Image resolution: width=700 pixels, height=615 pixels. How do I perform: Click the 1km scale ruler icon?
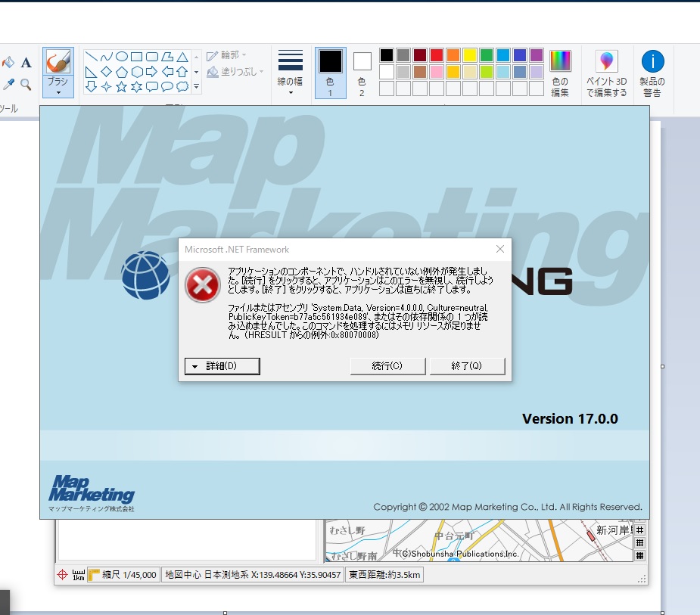[79, 575]
